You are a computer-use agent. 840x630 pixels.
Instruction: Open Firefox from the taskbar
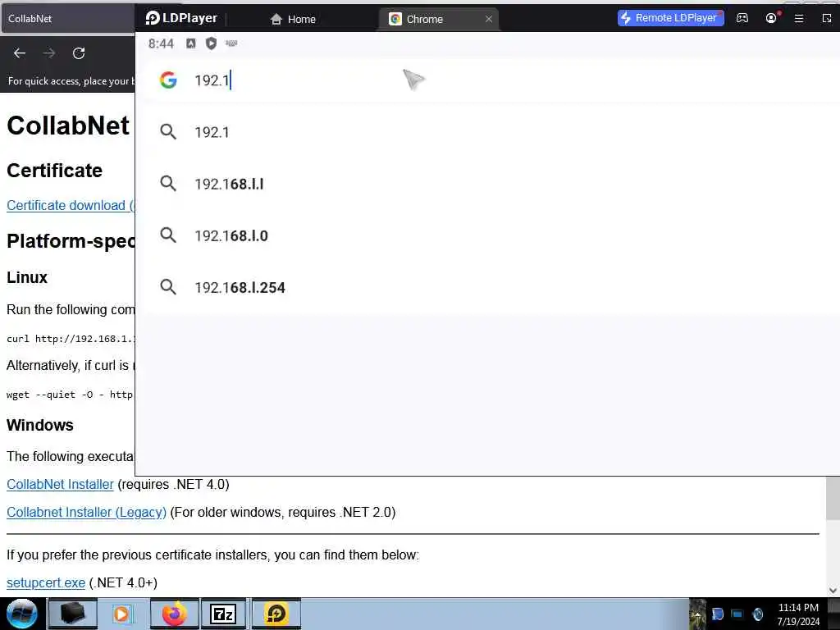click(x=174, y=614)
